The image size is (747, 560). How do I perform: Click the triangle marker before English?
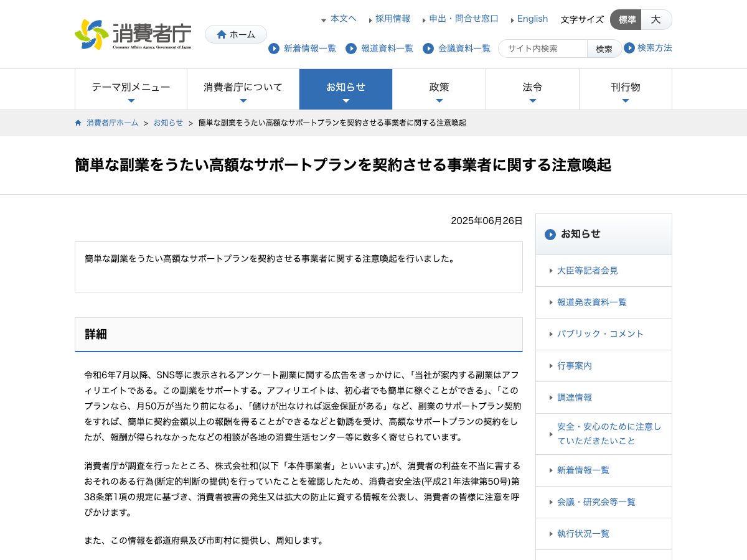click(513, 20)
